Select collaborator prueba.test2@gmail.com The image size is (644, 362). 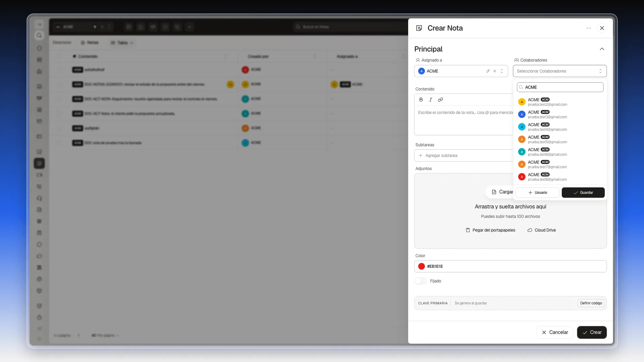[560, 102]
